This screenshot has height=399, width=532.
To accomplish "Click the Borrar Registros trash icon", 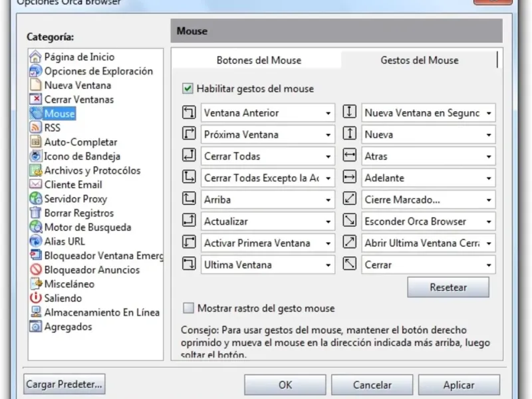I will pos(36,213).
